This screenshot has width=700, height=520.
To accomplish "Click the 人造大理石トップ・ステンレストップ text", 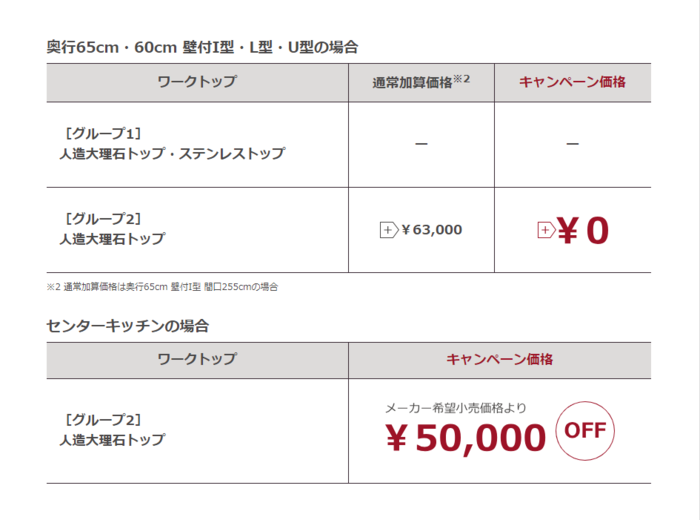I will coord(171,154).
